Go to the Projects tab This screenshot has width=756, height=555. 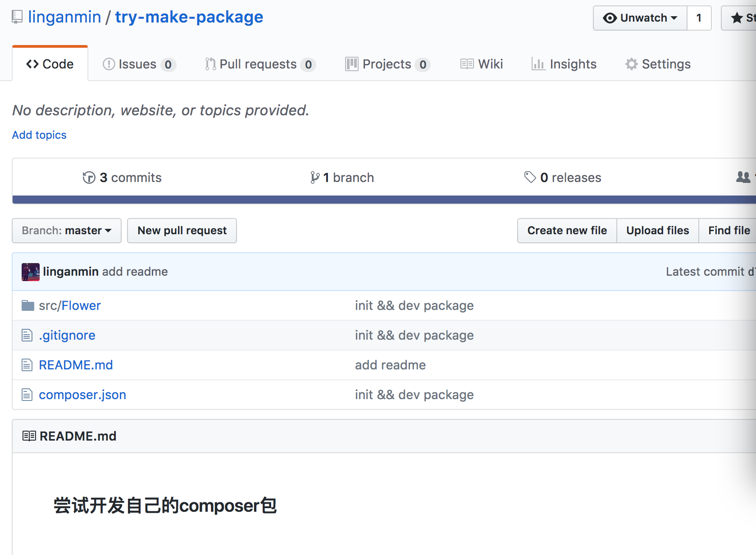coord(387,64)
